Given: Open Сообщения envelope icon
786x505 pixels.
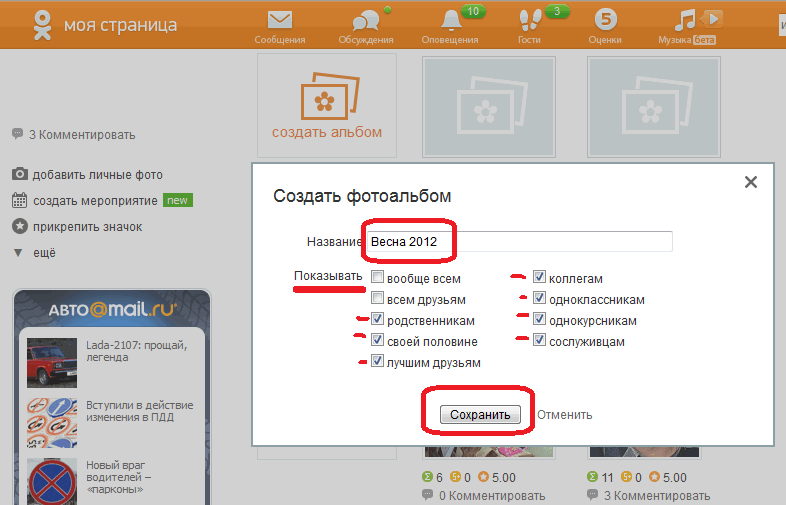Looking at the screenshot, I should (279, 21).
